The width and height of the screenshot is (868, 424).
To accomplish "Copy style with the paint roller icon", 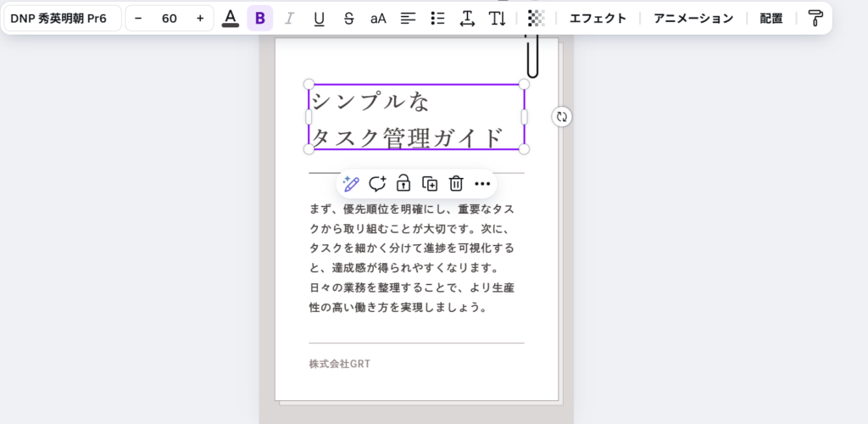I will [815, 18].
